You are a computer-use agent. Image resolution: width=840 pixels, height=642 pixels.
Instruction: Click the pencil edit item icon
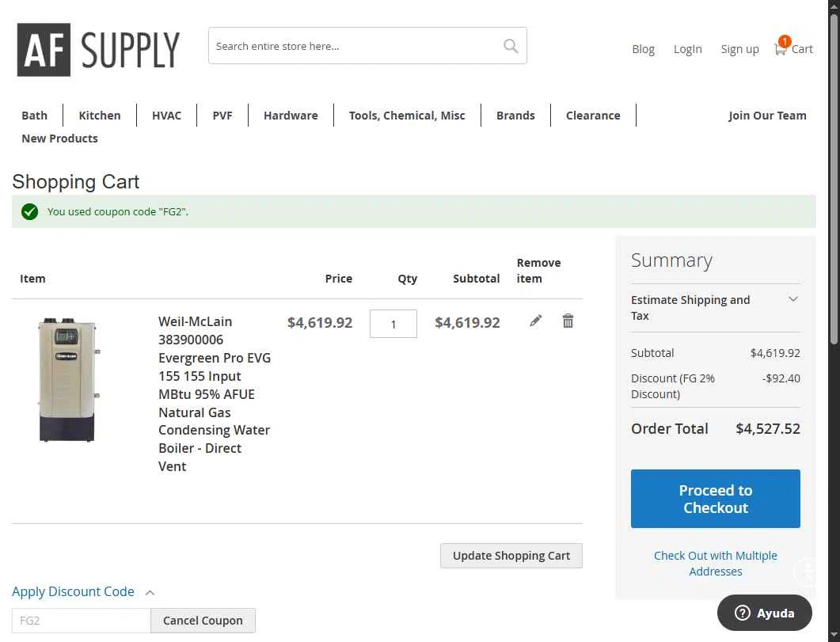[535, 321]
